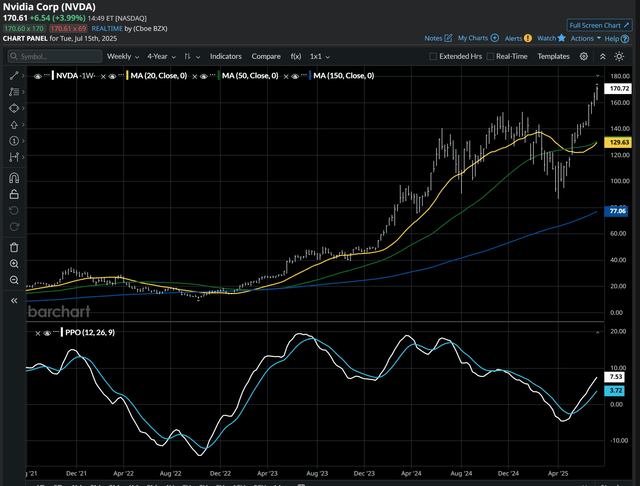This screenshot has height=486, width=640.
Task: Click the Help question mark icon
Action: coord(624,39)
